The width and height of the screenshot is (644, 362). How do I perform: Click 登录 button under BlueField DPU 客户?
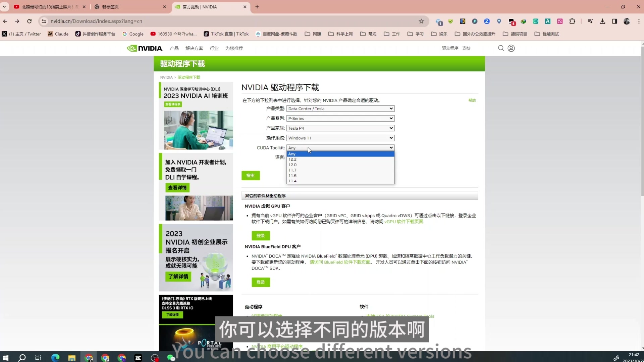pyautogui.click(x=261, y=282)
